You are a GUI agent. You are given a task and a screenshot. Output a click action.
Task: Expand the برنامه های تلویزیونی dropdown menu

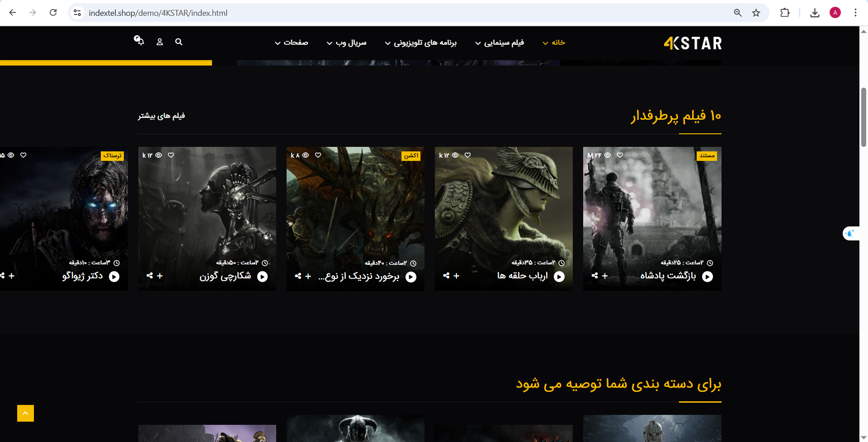(420, 42)
